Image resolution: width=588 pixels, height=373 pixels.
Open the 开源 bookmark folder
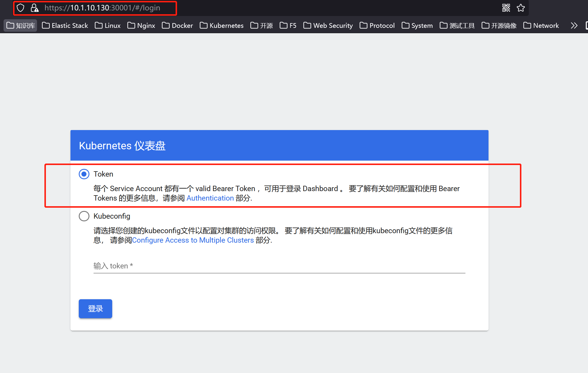click(x=262, y=26)
